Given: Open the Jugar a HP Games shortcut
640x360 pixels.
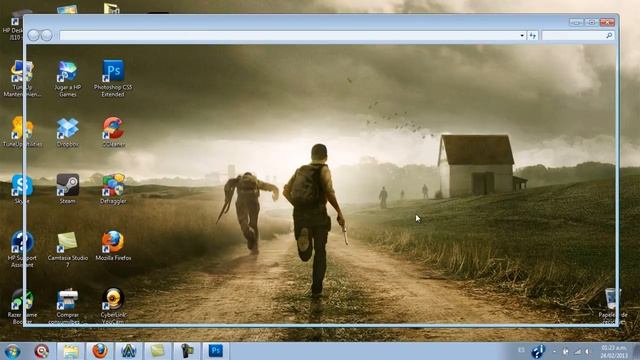Looking at the screenshot, I should [67, 78].
